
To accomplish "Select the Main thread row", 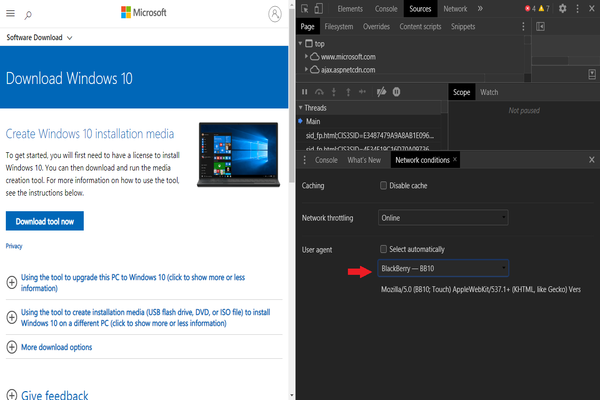I will [x=369, y=121].
